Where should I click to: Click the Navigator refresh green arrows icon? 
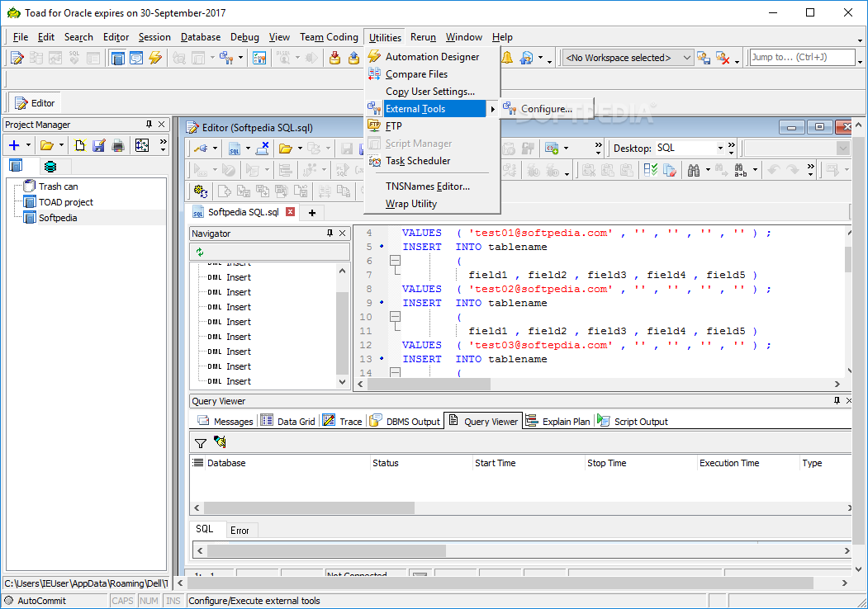(200, 253)
